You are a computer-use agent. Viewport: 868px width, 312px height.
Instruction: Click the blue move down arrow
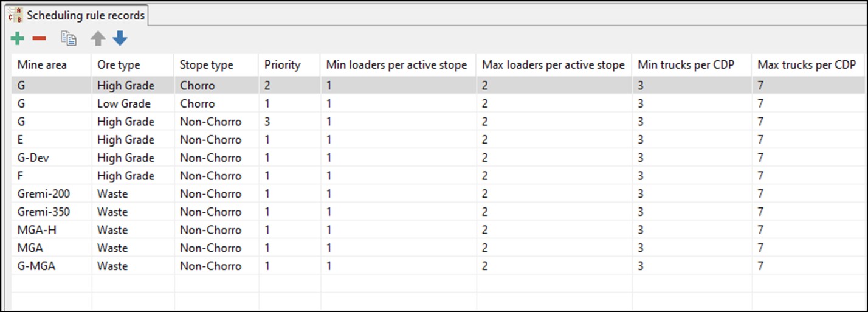120,39
